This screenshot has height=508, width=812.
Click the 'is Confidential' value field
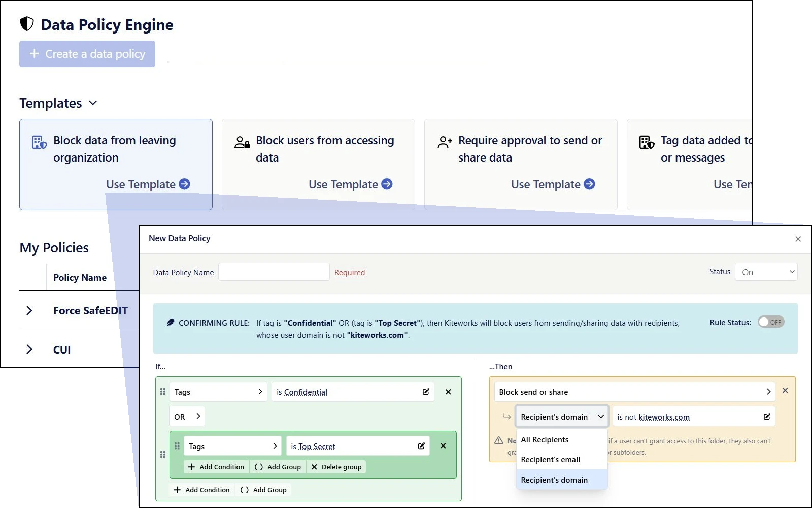click(353, 392)
